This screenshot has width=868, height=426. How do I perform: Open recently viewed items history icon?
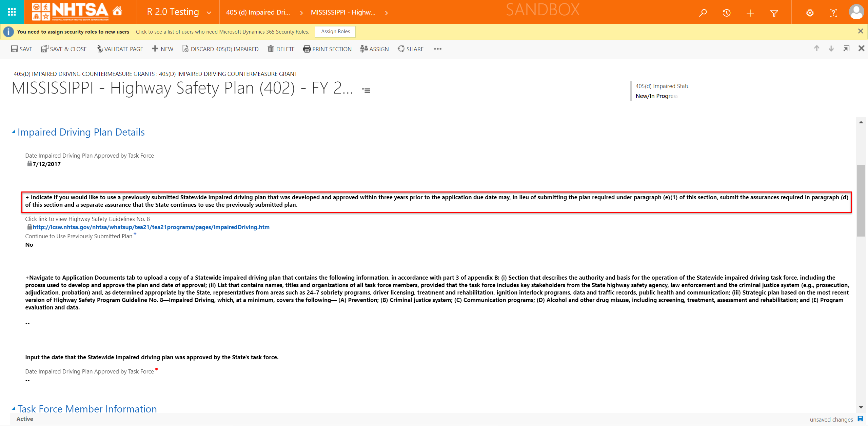[x=726, y=13]
